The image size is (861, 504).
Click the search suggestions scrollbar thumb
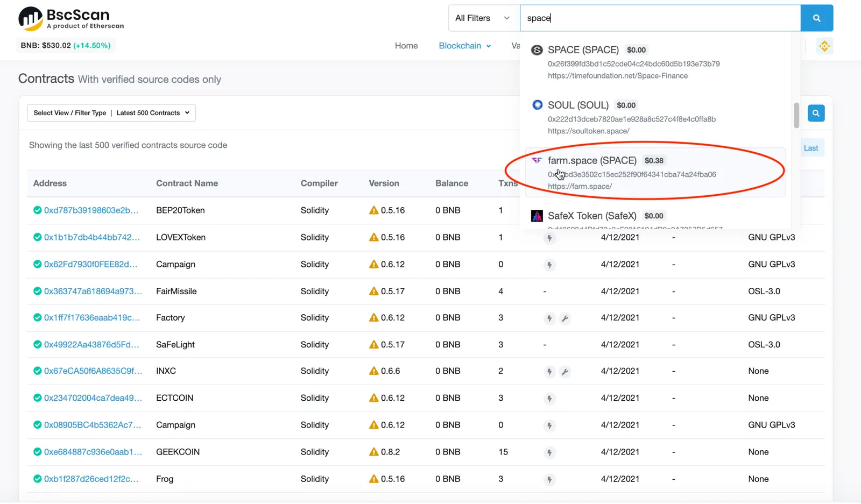tap(796, 115)
